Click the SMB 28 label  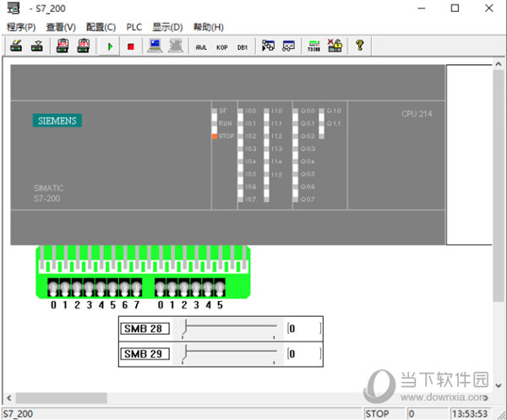tap(144, 329)
